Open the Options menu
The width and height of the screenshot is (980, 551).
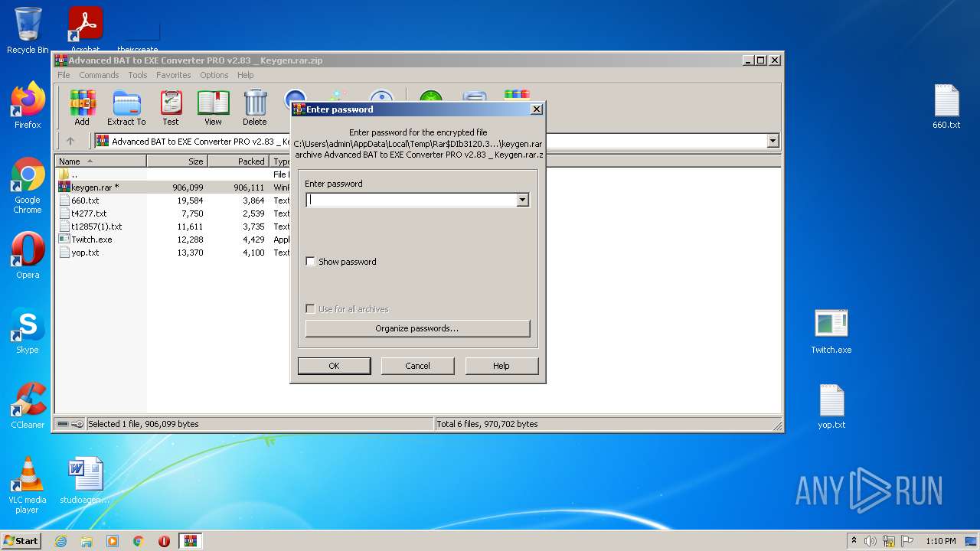(214, 75)
